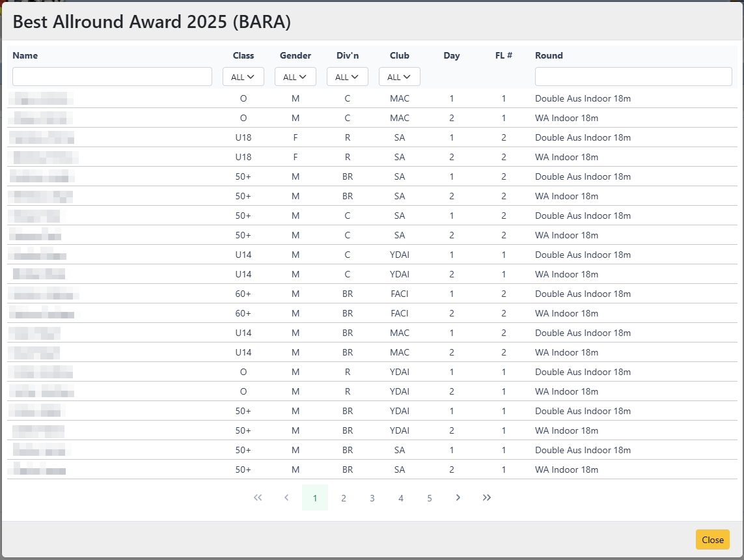Go to the first page using double-left arrows
The image size is (744, 560).
[x=258, y=497]
